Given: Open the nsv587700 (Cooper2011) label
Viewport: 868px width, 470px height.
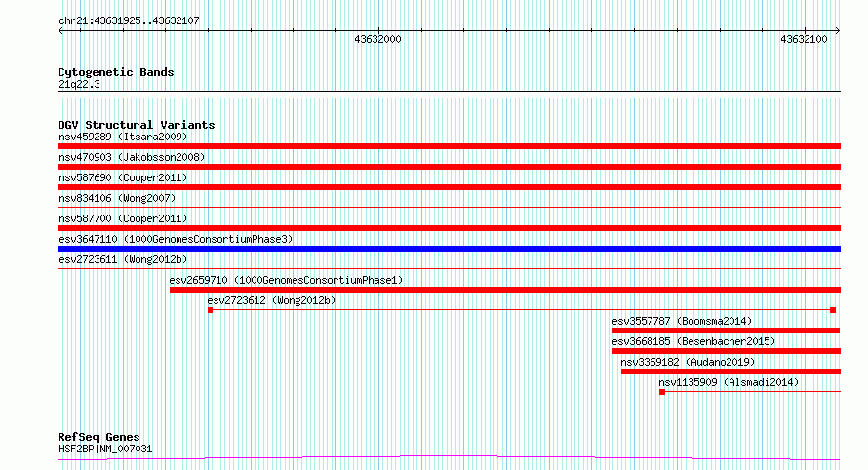Looking at the screenshot, I should pos(123,218).
